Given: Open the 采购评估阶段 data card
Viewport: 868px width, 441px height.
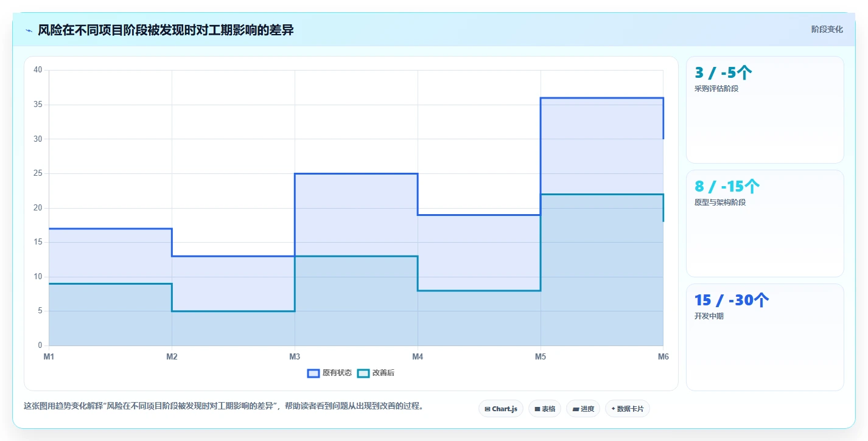Looking at the screenshot, I should click(765, 109).
